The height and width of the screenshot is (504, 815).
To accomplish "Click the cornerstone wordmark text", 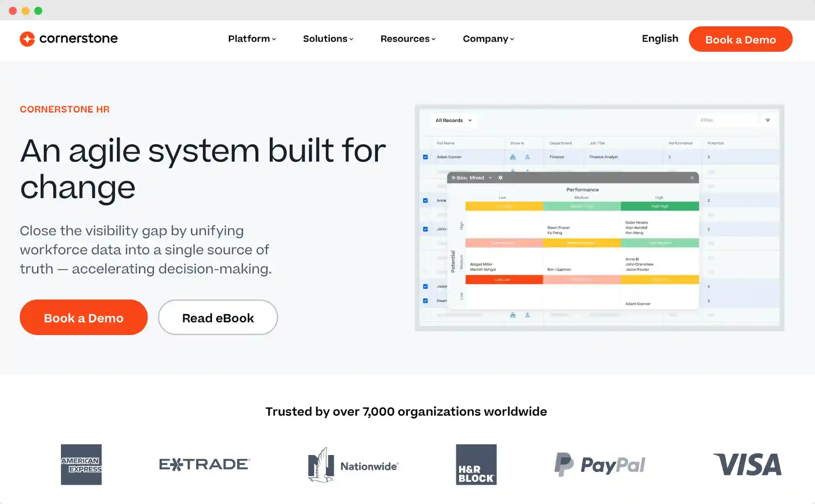I will point(78,38).
